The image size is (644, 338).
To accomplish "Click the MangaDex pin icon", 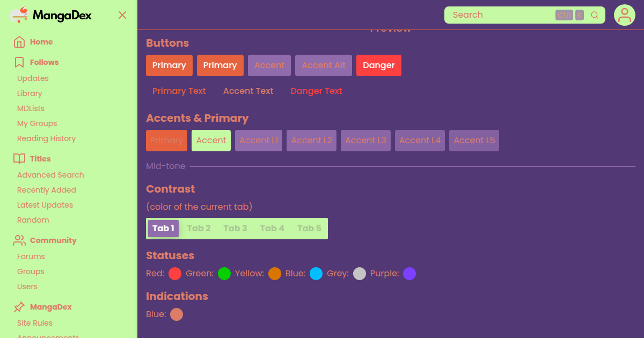I will point(19,307).
